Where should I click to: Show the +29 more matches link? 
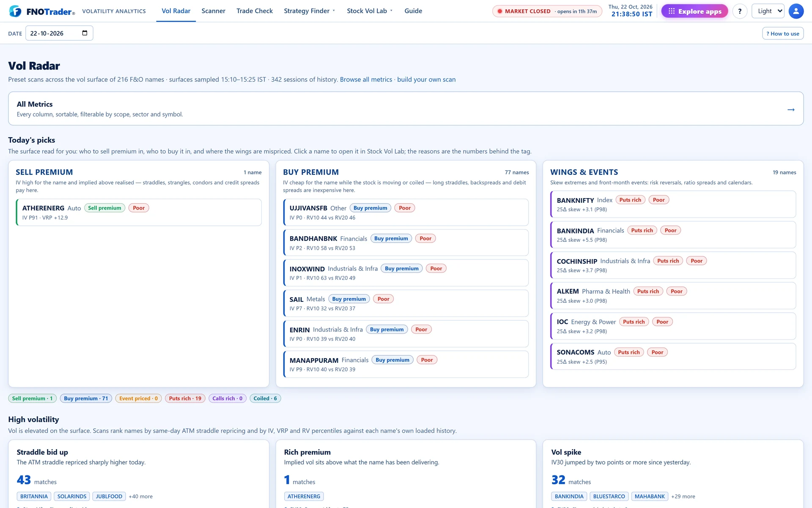click(x=683, y=497)
